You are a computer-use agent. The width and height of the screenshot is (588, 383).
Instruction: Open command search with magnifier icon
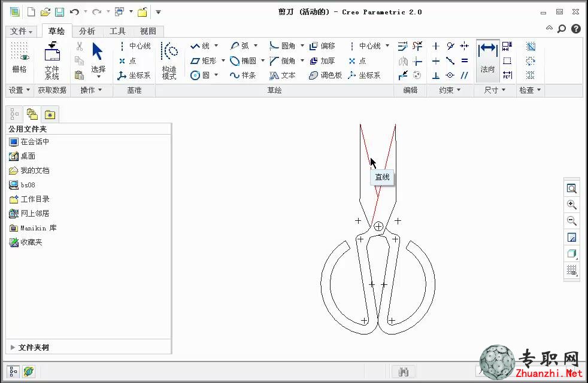pos(562,29)
